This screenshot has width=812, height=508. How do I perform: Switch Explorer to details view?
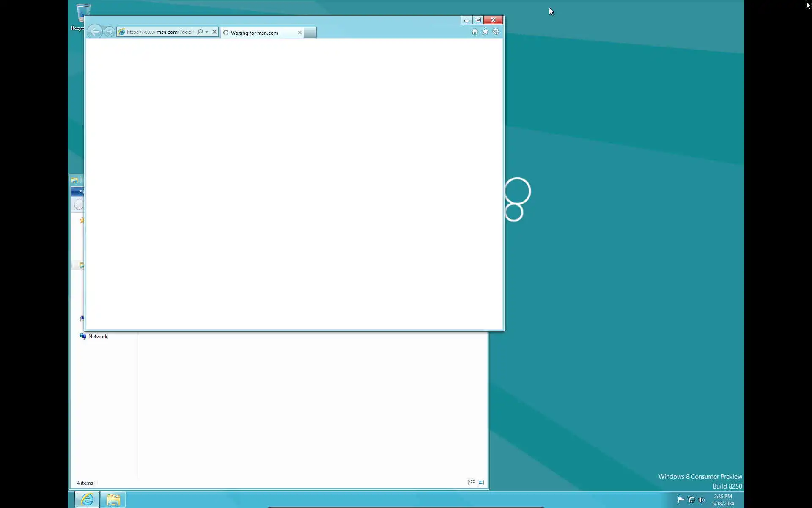pyautogui.click(x=471, y=483)
